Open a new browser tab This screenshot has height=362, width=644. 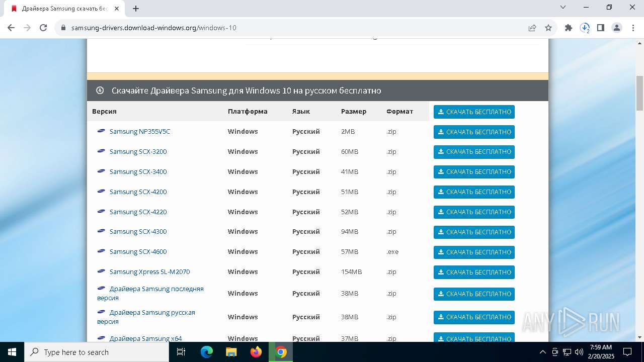[x=136, y=9]
